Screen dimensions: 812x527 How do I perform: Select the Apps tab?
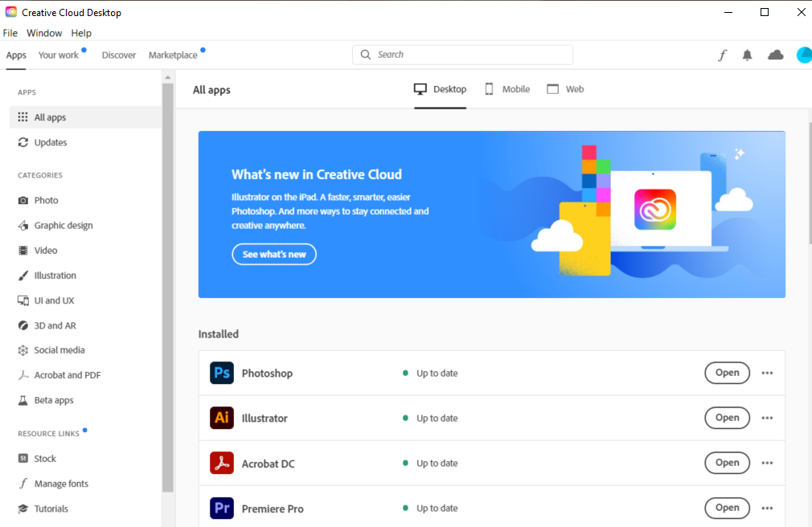click(16, 55)
